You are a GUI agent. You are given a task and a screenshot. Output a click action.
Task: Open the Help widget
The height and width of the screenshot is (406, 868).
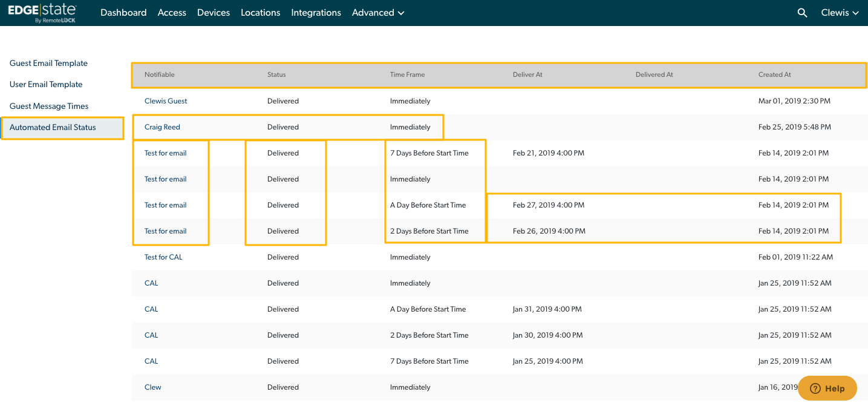pyautogui.click(x=827, y=388)
